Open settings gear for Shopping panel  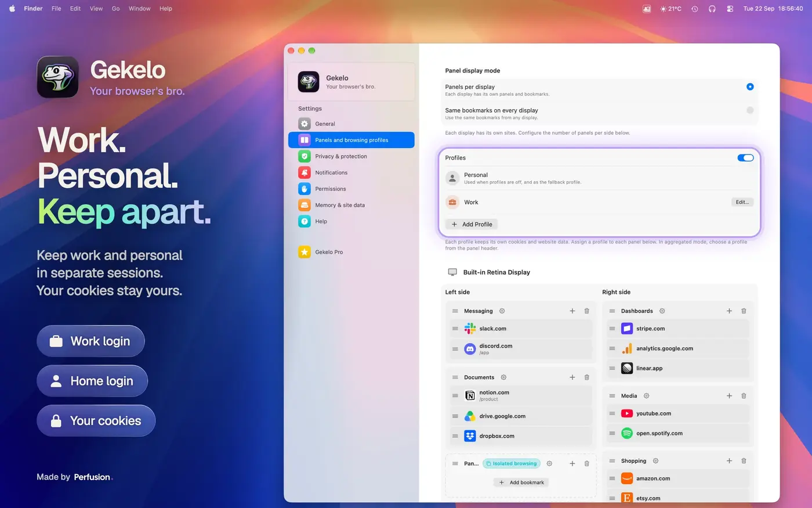(x=655, y=461)
